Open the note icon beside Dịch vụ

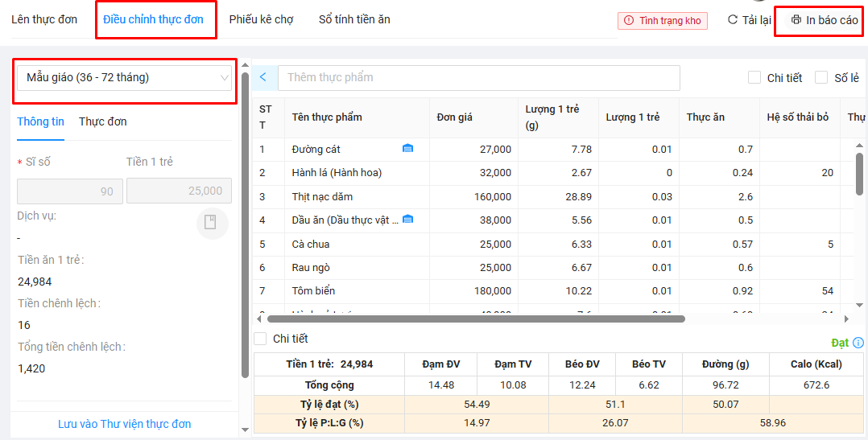click(210, 223)
